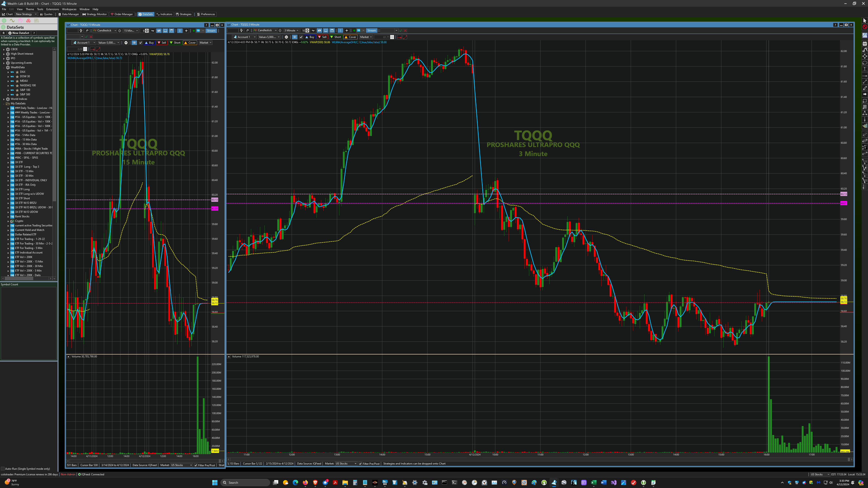Open chart settings gear in 15 Minute chart

(119, 31)
